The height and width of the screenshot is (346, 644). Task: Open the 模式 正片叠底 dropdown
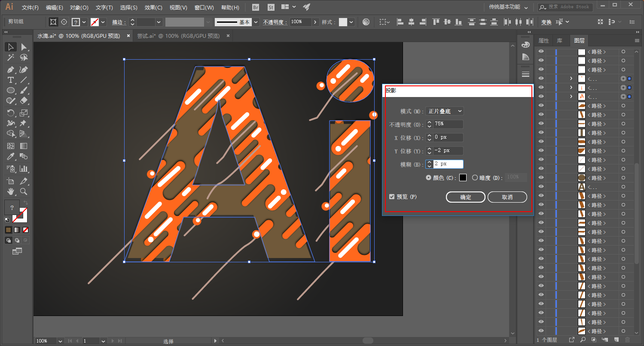point(445,111)
